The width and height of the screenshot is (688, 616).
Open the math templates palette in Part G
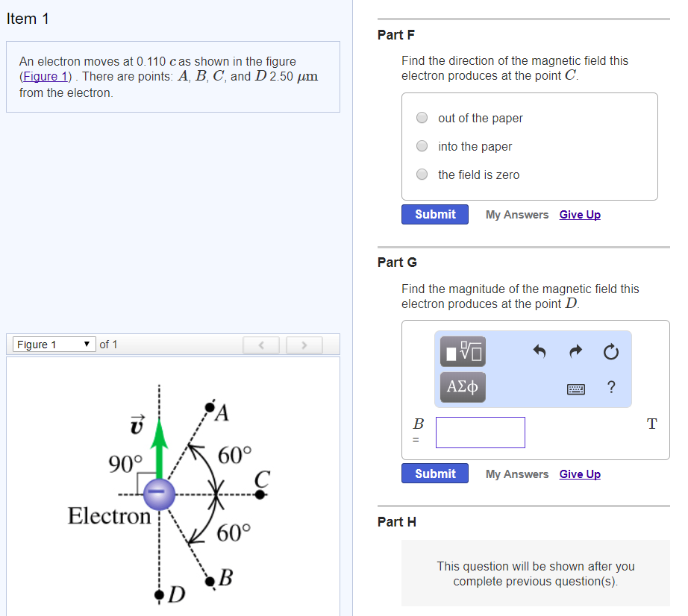click(x=461, y=351)
